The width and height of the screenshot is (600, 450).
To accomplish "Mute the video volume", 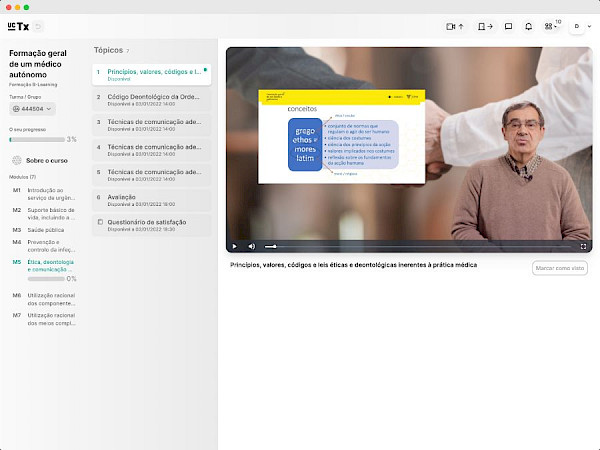I will (x=251, y=245).
